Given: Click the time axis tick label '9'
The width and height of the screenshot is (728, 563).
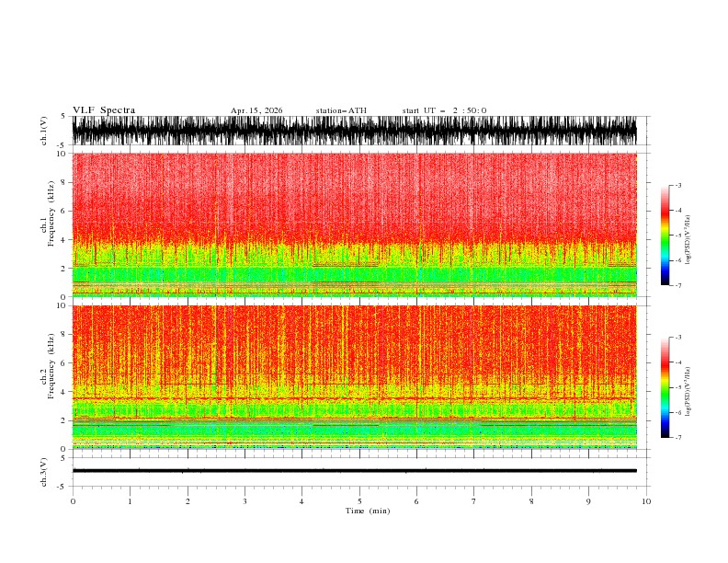Looking at the screenshot, I should click(588, 501).
